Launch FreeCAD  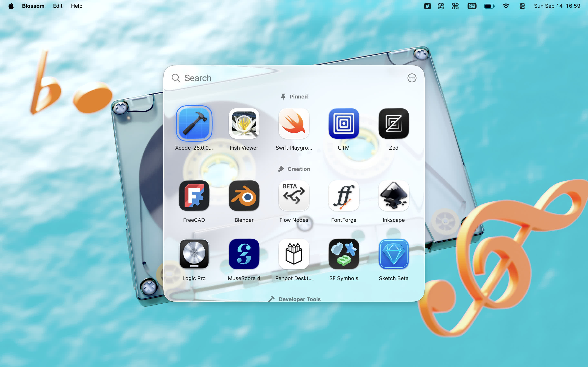click(x=194, y=196)
